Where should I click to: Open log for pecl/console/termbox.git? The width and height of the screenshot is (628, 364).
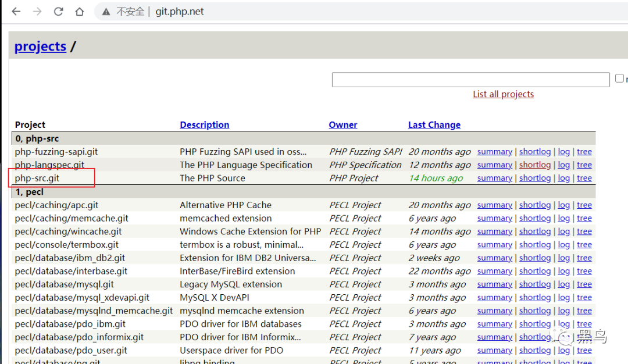point(563,245)
